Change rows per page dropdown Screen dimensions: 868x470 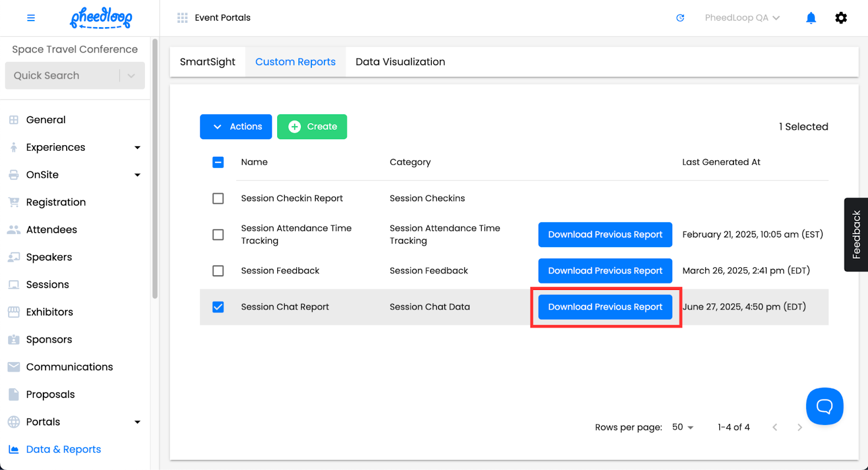(683, 427)
